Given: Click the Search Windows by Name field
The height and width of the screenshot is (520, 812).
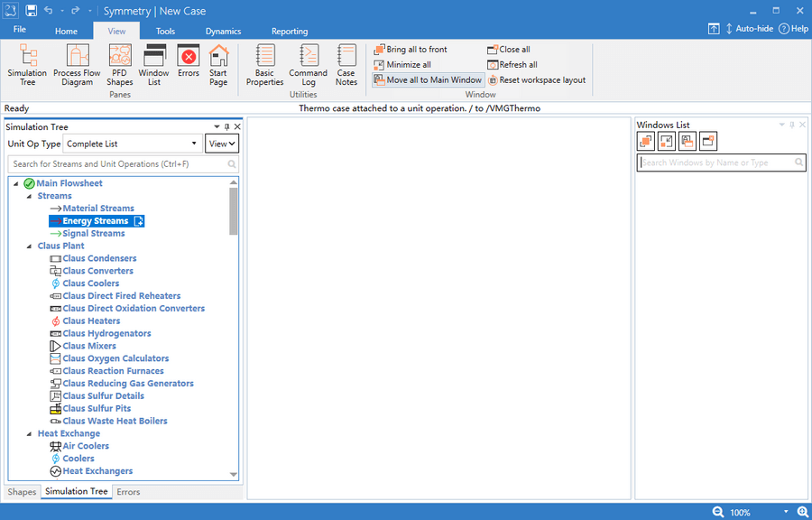Looking at the screenshot, I should pos(716,162).
